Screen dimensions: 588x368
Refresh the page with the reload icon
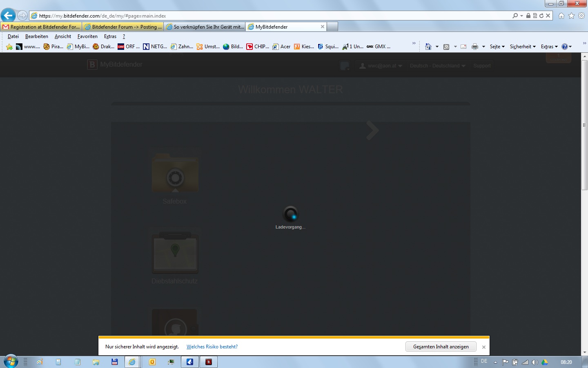541,16
